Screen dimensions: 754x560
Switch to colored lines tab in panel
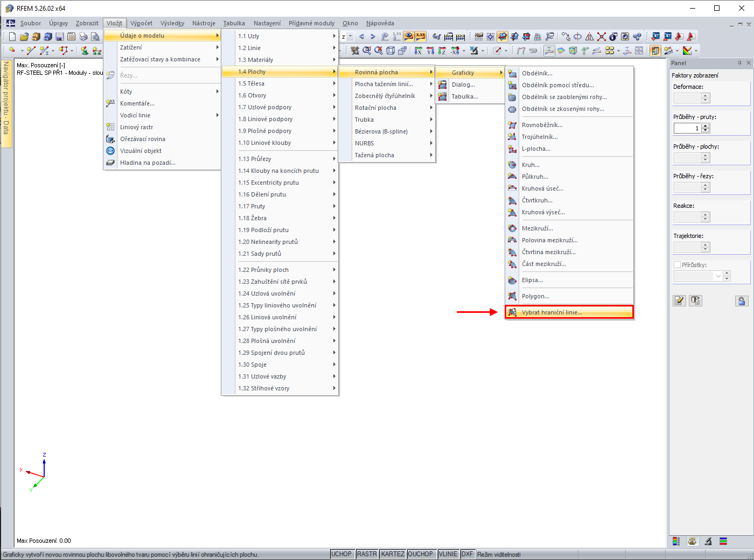(x=723, y=541)
